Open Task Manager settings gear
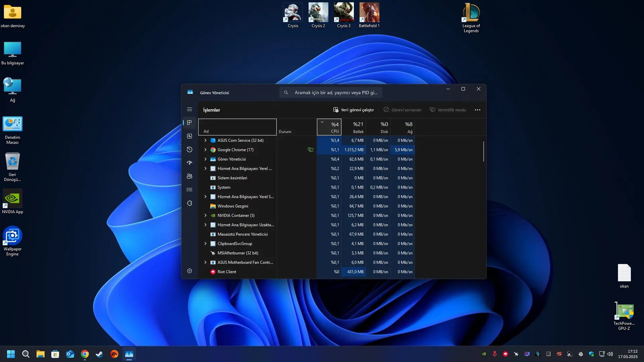Viewport: 644px width, 362px height. click(x=190, y=271)
